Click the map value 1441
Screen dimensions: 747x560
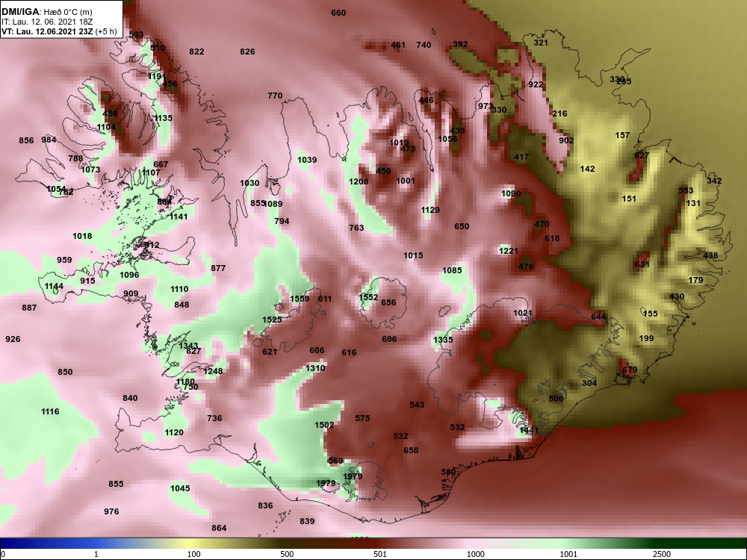click(x=529, y=430)
